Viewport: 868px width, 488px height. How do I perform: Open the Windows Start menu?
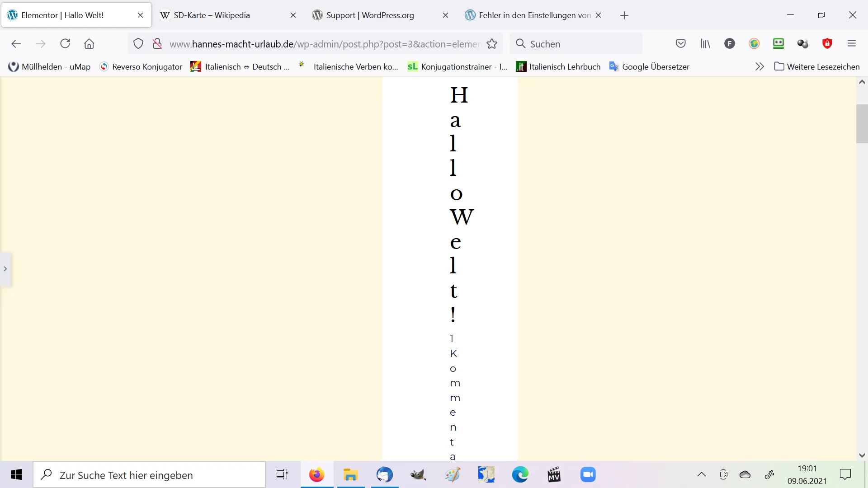(16, 474)
